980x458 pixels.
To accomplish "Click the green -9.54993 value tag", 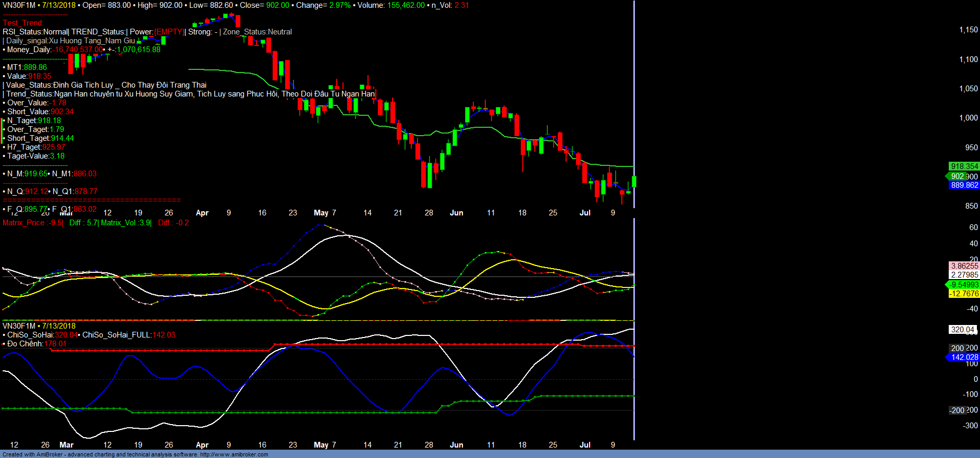I will click(964, 285).
